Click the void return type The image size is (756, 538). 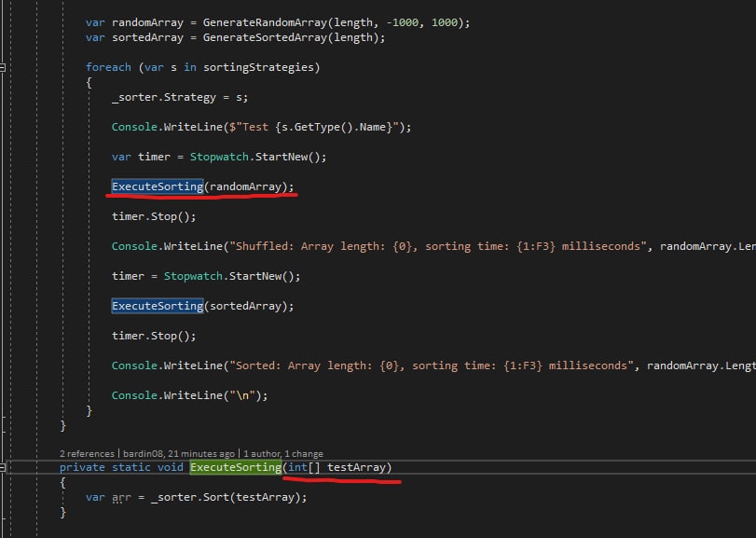pyautogui.click(x=171, y=467)
